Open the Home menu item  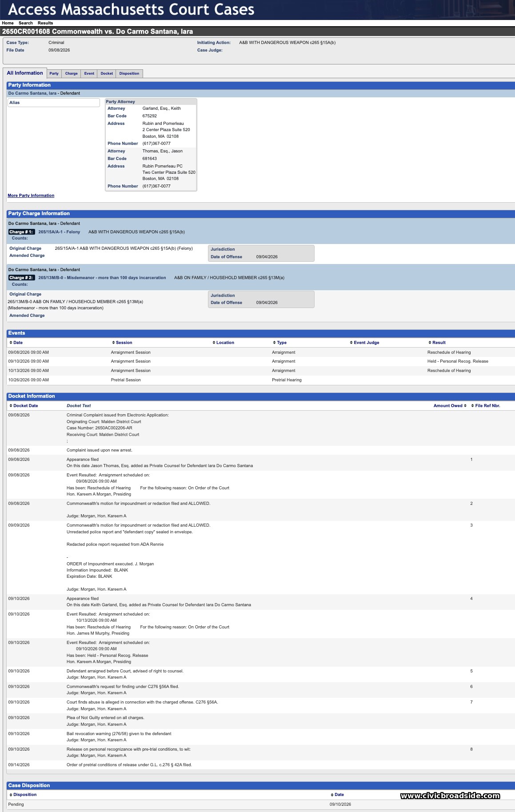tap(8, 23)
